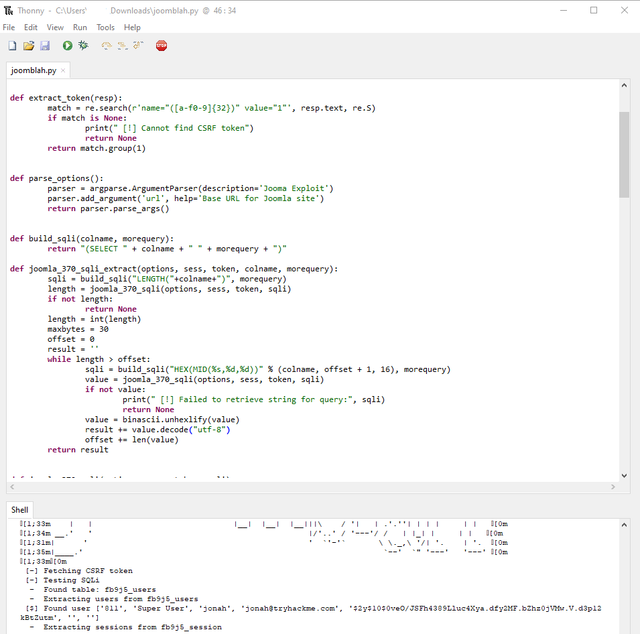
Task: Run current script with green play icon
Action: [67, 46]
